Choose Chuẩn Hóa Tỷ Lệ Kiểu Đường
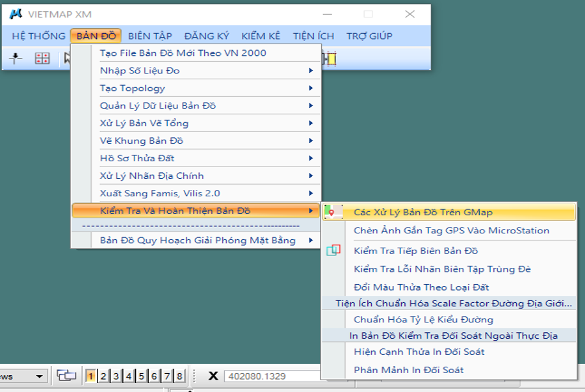Viewport: 585px width, 392px height. tap(449, 319)
